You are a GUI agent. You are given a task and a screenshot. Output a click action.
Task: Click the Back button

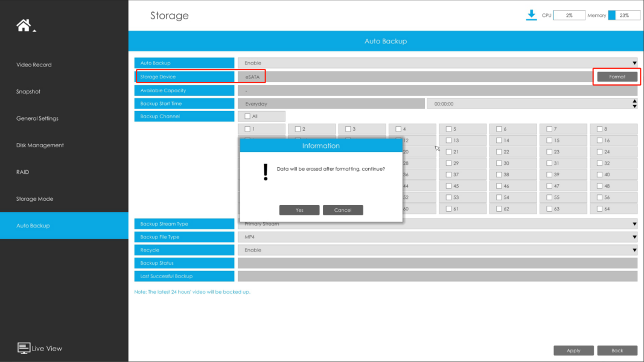(x=617, y=351)
